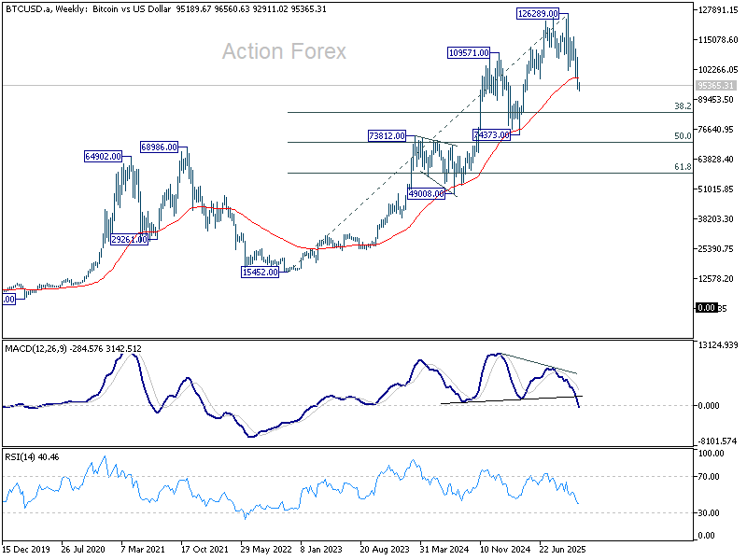Click the 22 Jun 2025 date label
This screenshot has width=747, height=560.
563,550
